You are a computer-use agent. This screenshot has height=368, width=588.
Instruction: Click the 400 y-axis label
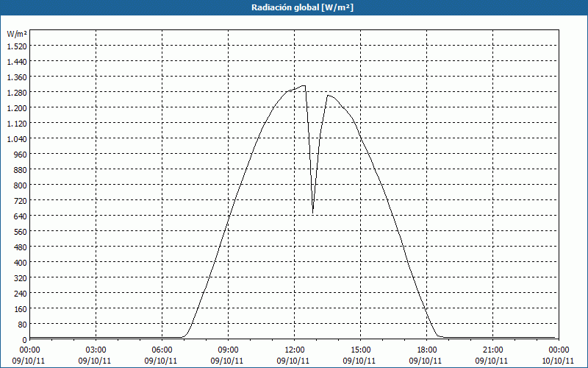(21, 263)
